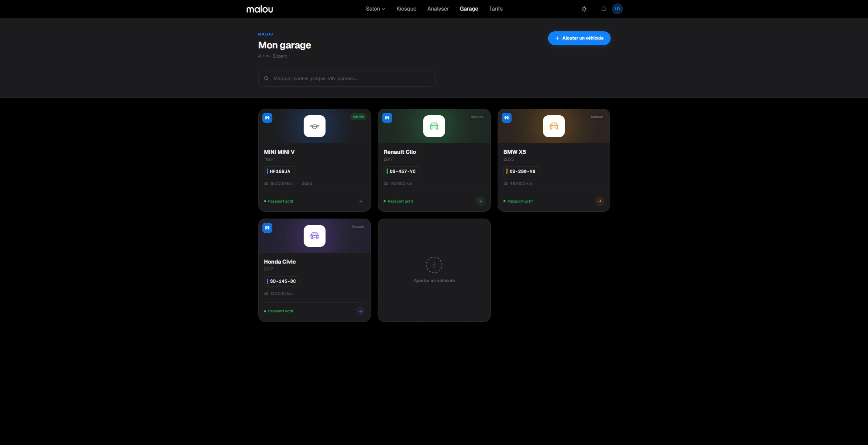Click the 160 000 km mileage text
The height and width of the screenshot is (445, 868).
point(281,184)
